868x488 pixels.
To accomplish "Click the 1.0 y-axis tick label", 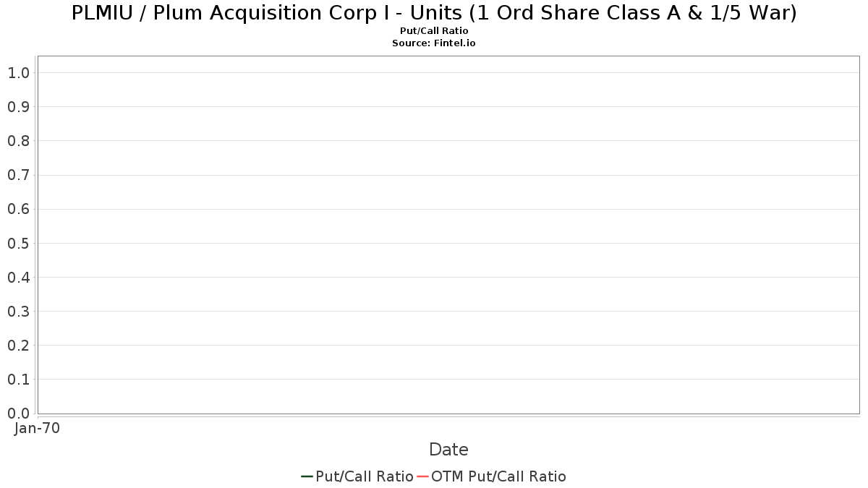I will click(19, 72).
